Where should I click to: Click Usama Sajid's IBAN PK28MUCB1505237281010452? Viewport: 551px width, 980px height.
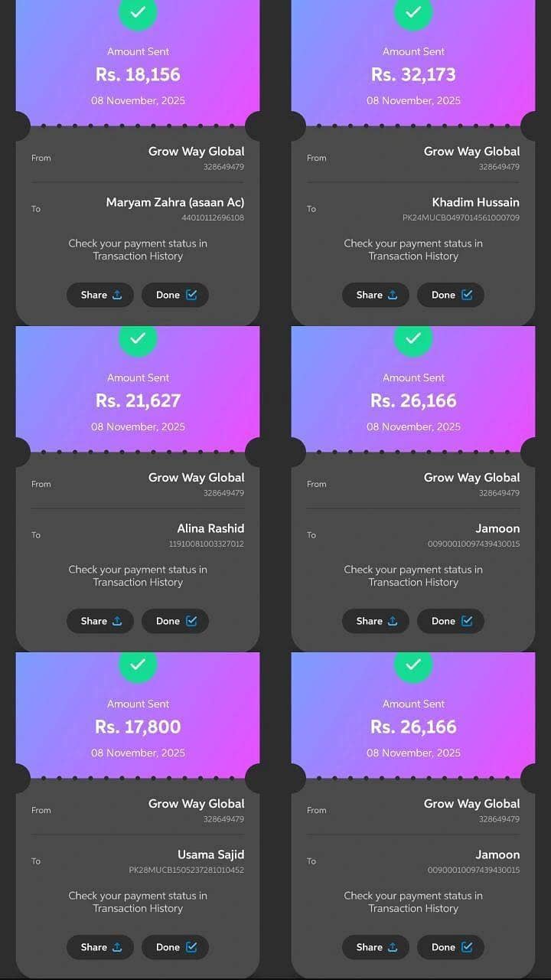[x=186, y=871]
